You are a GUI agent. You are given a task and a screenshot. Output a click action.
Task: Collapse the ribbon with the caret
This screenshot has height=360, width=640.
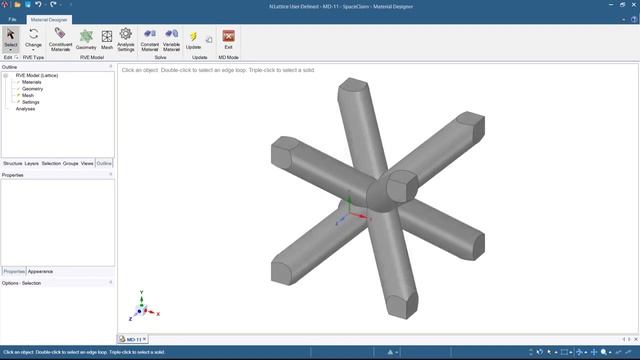(624, 19)
